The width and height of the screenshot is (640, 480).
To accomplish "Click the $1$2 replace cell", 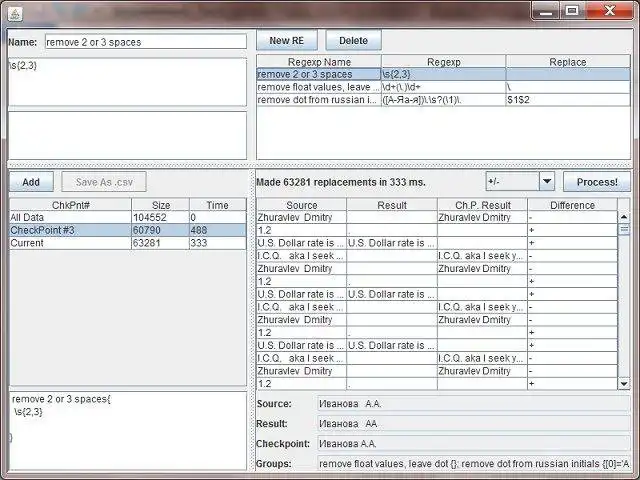I will [568, 100].
